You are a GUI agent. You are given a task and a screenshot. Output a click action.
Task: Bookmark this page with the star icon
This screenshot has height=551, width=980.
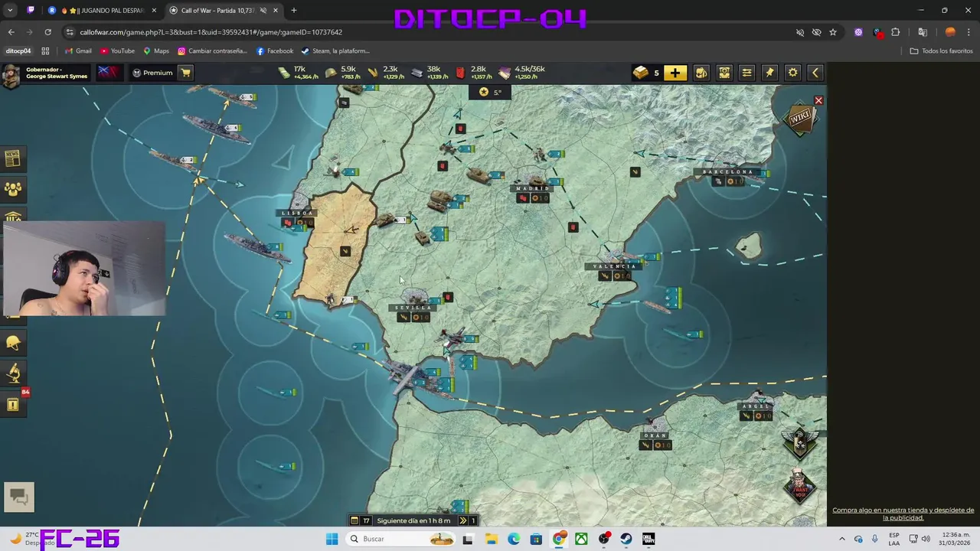[833, 32]
